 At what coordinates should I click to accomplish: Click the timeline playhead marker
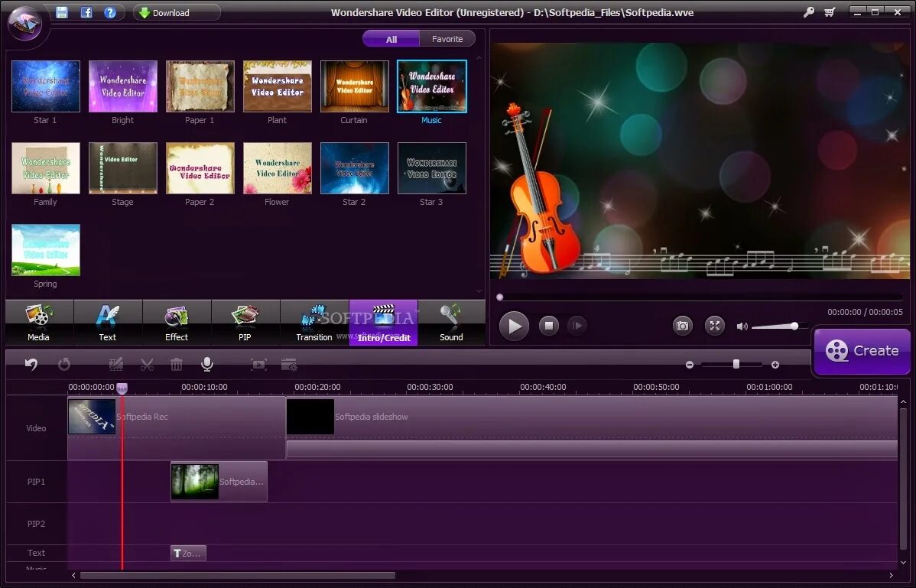pyautogui.click(x=122, y=388)
